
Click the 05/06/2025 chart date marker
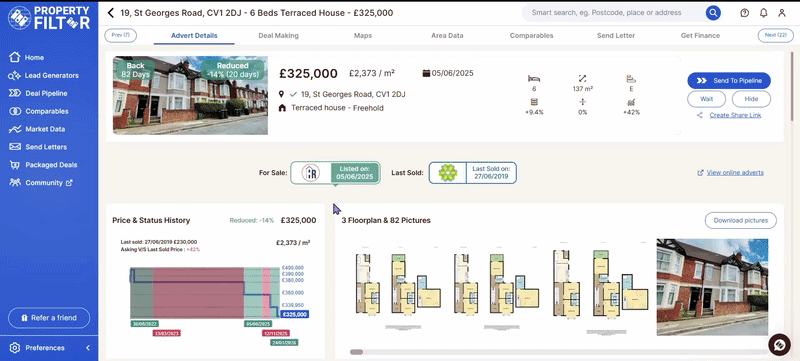258,324
